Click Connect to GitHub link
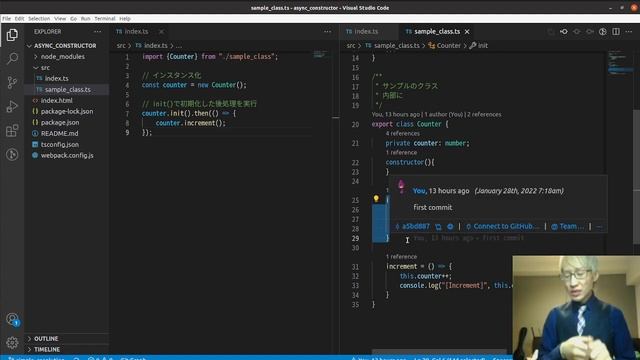The width and height of the screenshot is (640, 360). (502, 227)
